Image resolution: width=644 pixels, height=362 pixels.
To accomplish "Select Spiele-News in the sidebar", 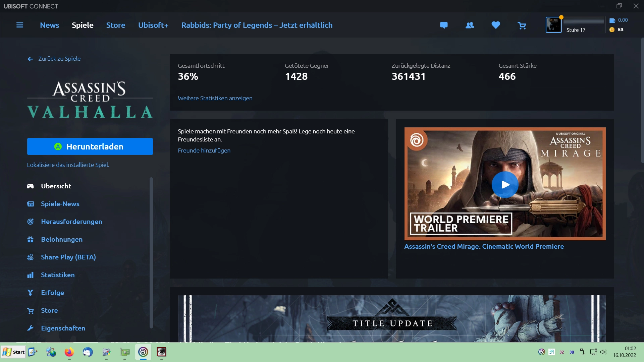I will [60, 204].
